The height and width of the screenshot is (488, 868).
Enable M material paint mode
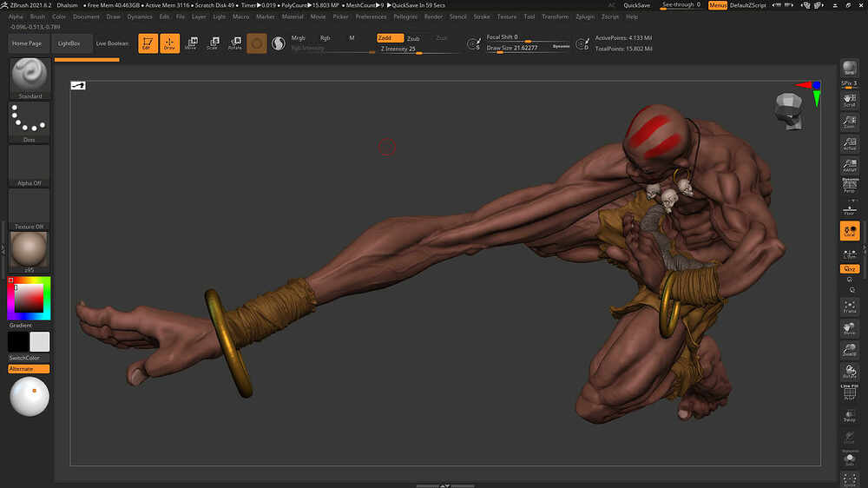click(x=352, y=38)
